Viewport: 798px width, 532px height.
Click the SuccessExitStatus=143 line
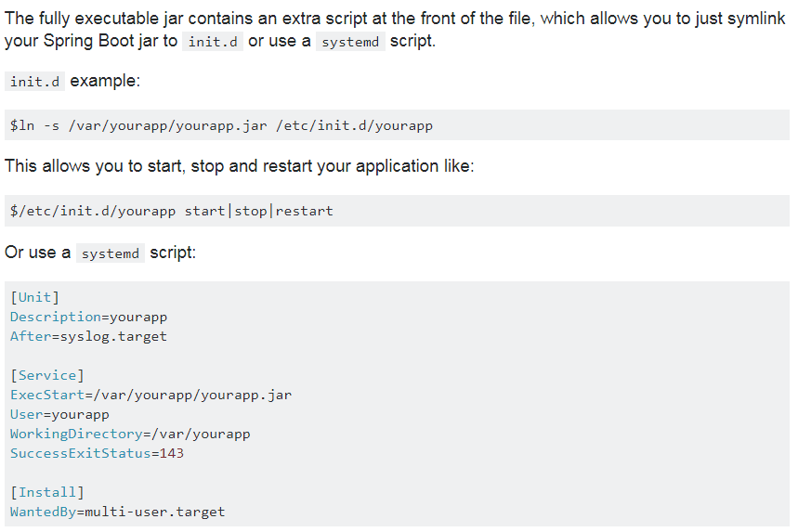click(97, 453)
